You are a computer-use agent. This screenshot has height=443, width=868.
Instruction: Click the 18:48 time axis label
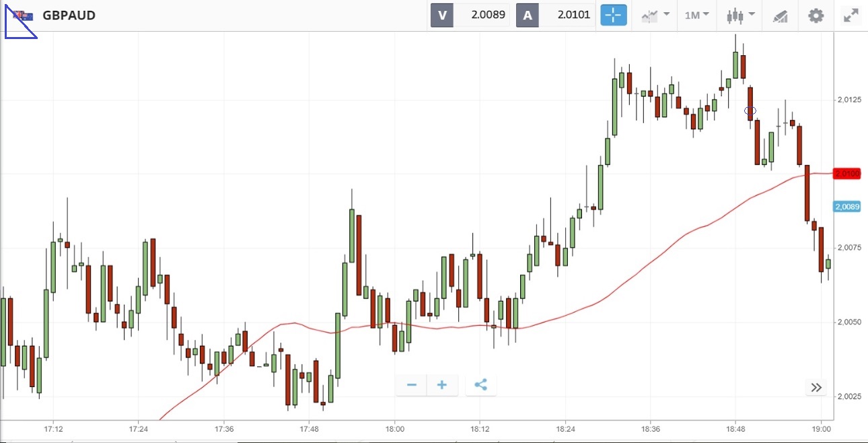click(735, 429)
